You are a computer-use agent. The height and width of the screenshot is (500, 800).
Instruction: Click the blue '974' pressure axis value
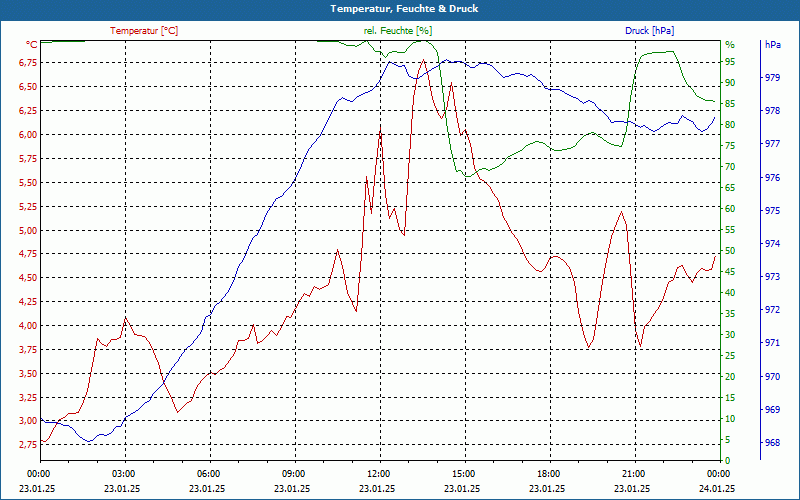tap(772, 244)
